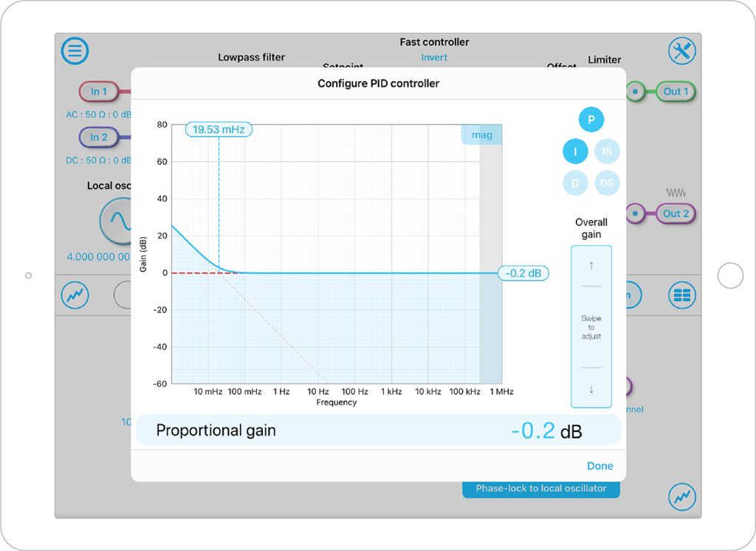Toggle the IS saturated integrator control

pyautogui.click(x=607, y=151)
